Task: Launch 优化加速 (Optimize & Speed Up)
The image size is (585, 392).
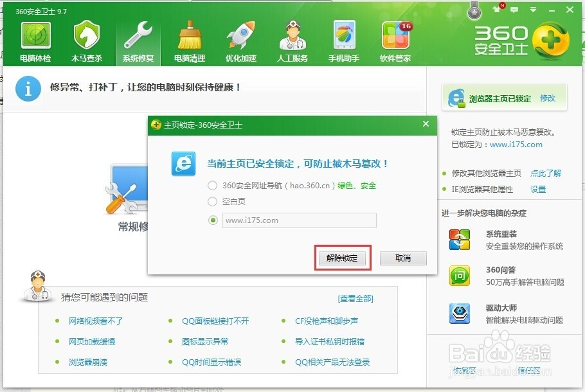Action: point(240,39)
